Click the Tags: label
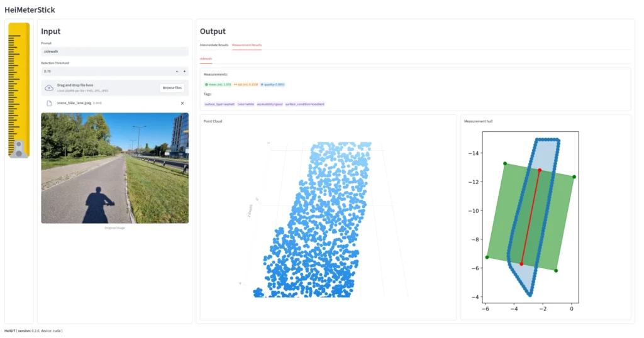Viewport: 644px width, 338px height. [208, 94]
